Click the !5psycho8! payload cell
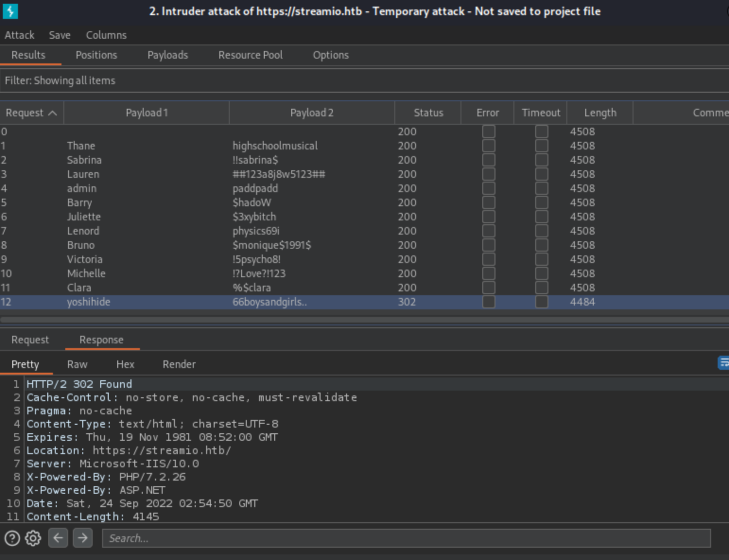Viewport: 729px width, 560px height. (257, 259)
